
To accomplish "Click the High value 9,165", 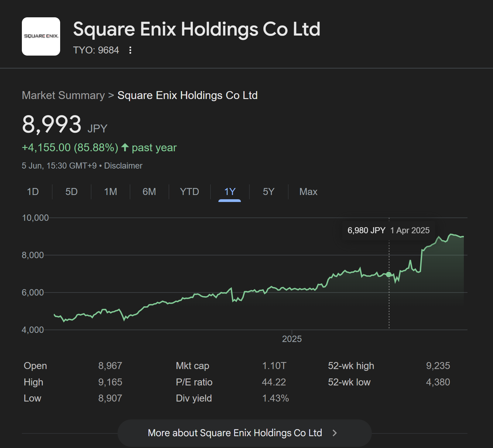I will (x=110, y=382).
